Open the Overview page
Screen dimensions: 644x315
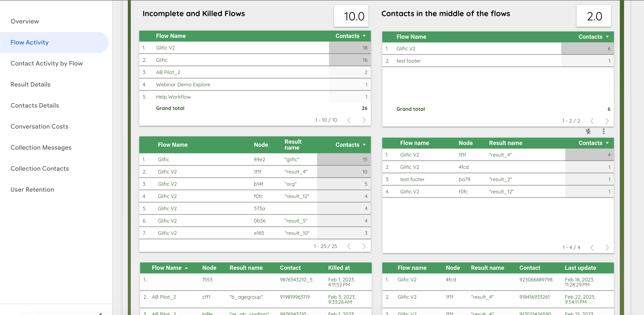[25, 21]
